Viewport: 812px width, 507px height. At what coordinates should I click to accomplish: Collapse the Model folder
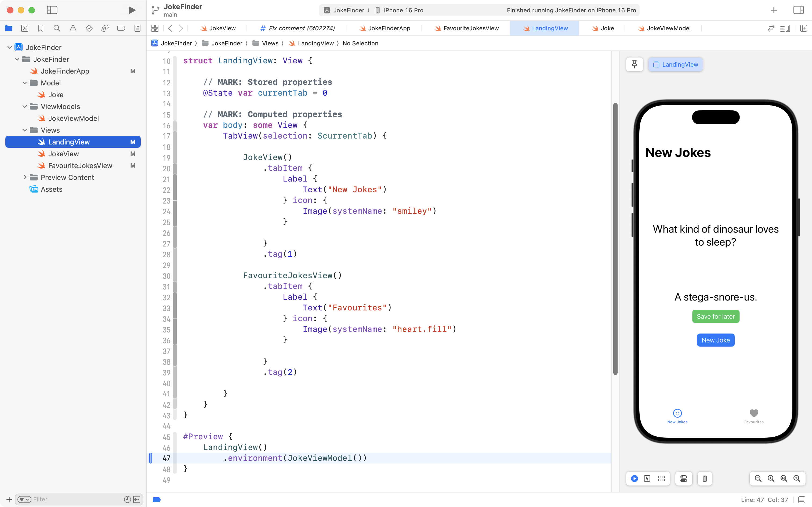pyautogui.click(x=25, y=83)
